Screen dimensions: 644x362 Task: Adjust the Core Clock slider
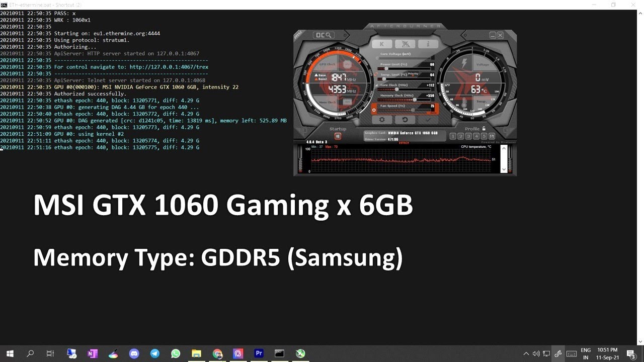click(x=404, y=89)
